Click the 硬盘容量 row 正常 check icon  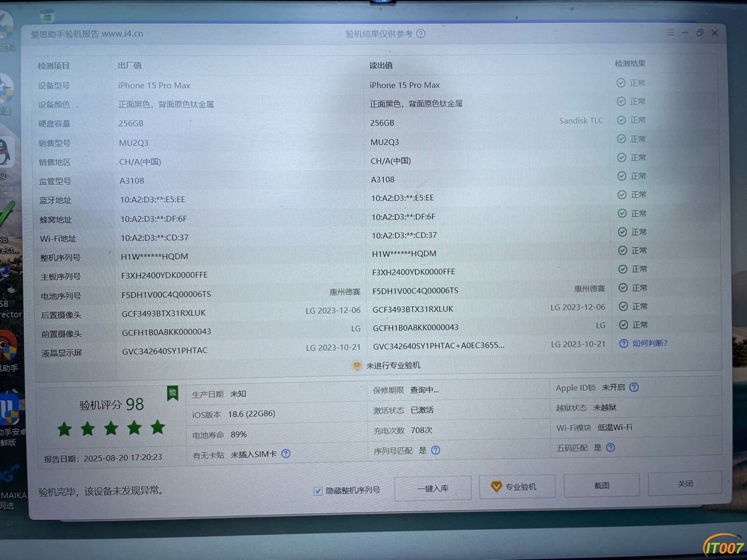click(621, 120)
